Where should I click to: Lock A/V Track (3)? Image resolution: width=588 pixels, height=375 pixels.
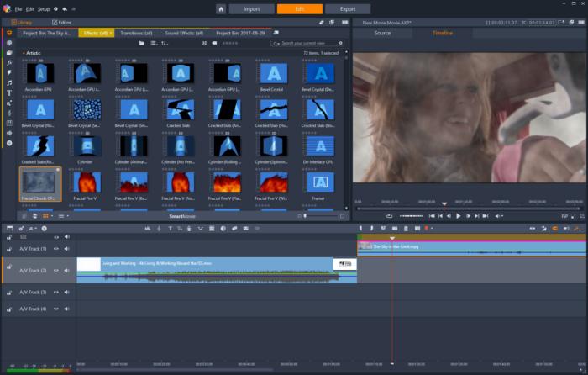[9, 292]
